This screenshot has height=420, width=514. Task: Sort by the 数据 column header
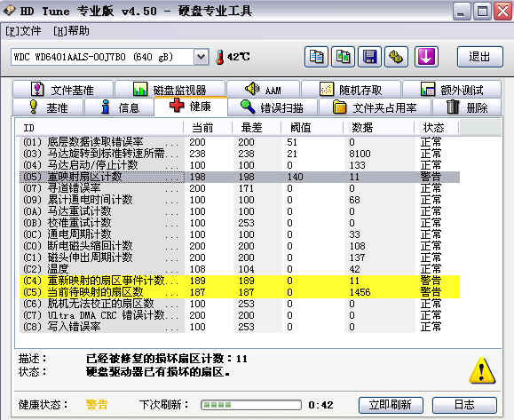(x=378, y=128)
